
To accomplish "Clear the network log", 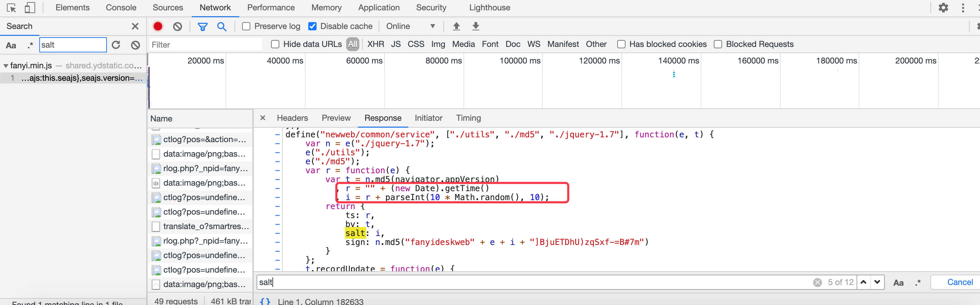I will [x=177, y=26].
